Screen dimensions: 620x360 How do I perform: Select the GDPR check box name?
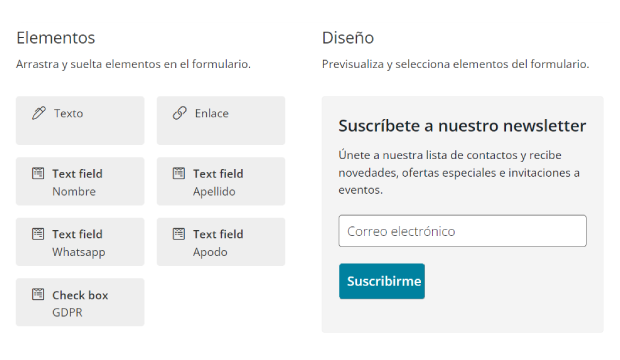point(67,313)
